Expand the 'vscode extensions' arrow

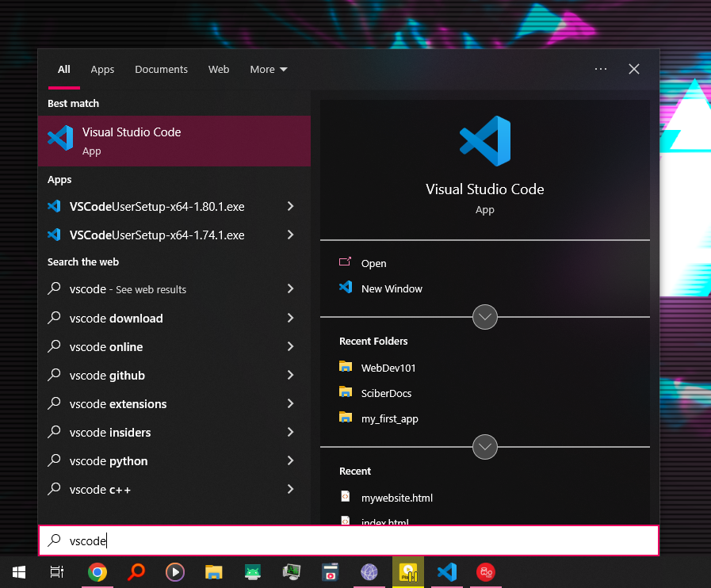tap(291, 403)
